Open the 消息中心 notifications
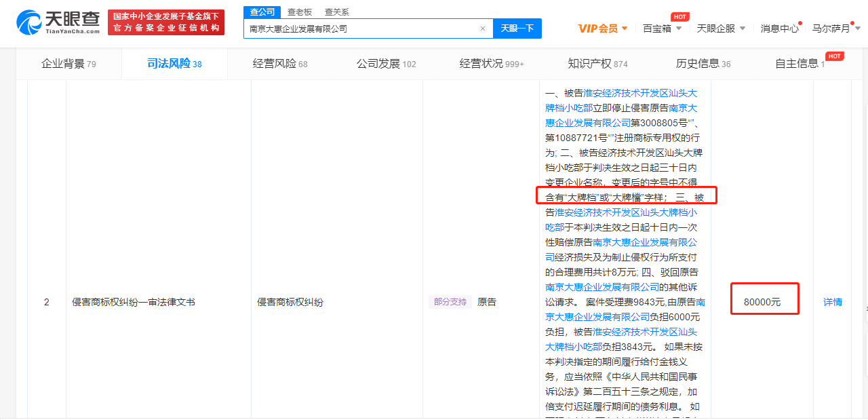Image resolution: width=868 pixels, height=420 pixels. 779,28
